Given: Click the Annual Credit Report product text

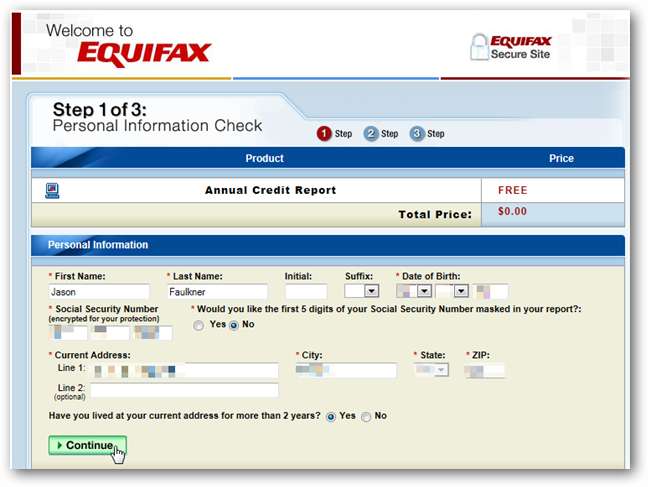Looking at the screenshot, I should tap(271, 190).
